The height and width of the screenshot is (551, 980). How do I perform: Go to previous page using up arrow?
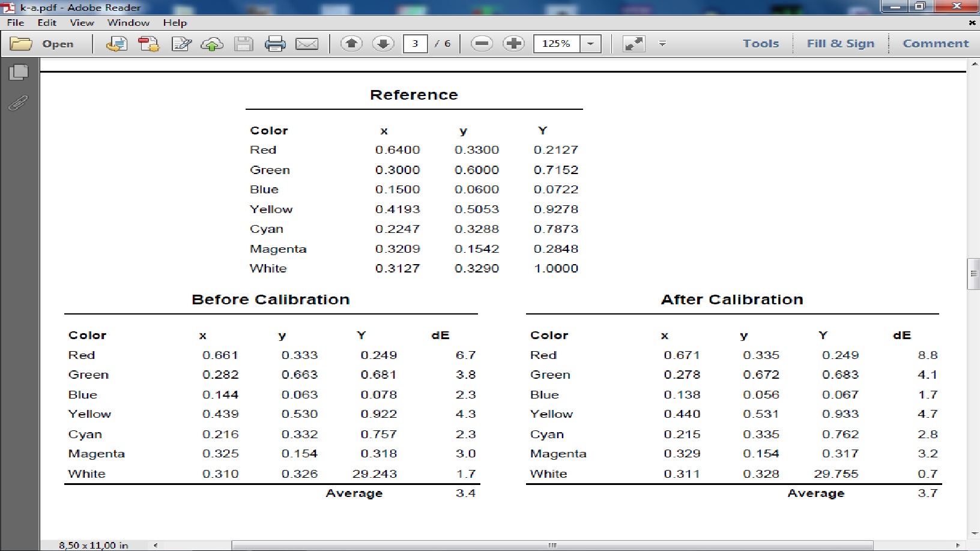pos(351,44)
